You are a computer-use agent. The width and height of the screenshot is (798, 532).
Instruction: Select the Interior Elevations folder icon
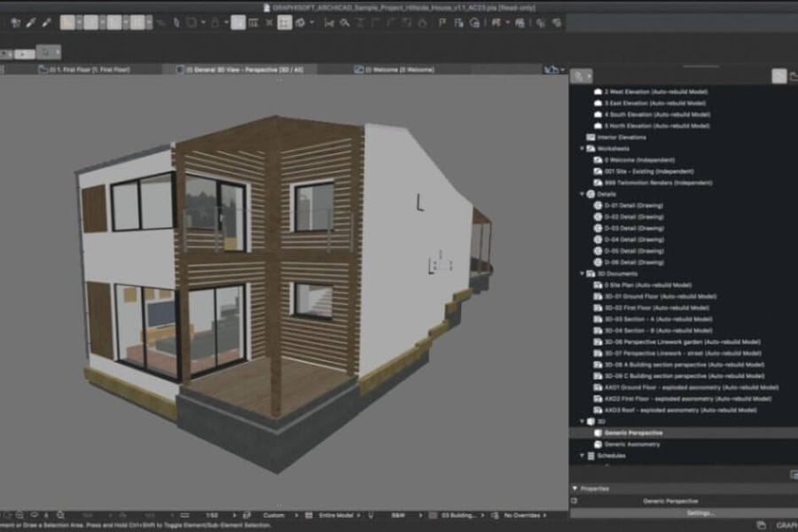click(591, 137)
